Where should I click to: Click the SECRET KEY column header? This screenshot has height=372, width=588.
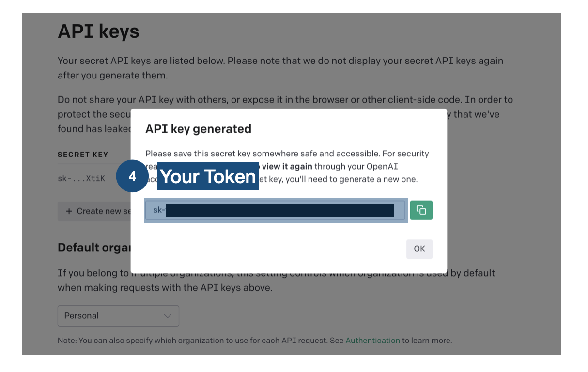(x=82, y=154)
